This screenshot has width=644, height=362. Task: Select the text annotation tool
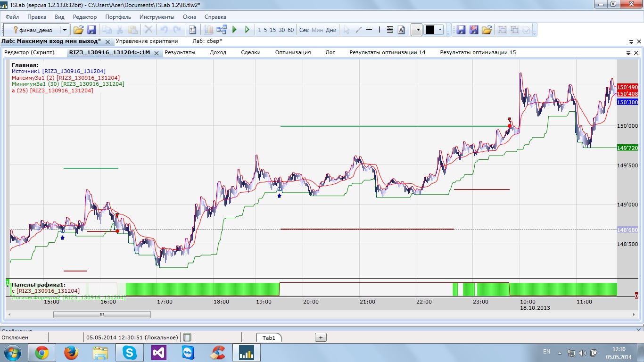(x=401, y=30)
